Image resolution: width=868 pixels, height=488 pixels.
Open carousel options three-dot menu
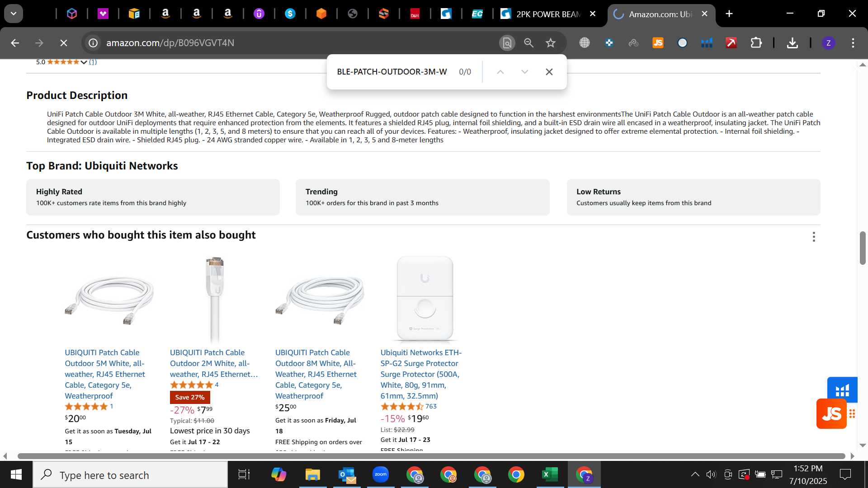[x=814, y=237]
